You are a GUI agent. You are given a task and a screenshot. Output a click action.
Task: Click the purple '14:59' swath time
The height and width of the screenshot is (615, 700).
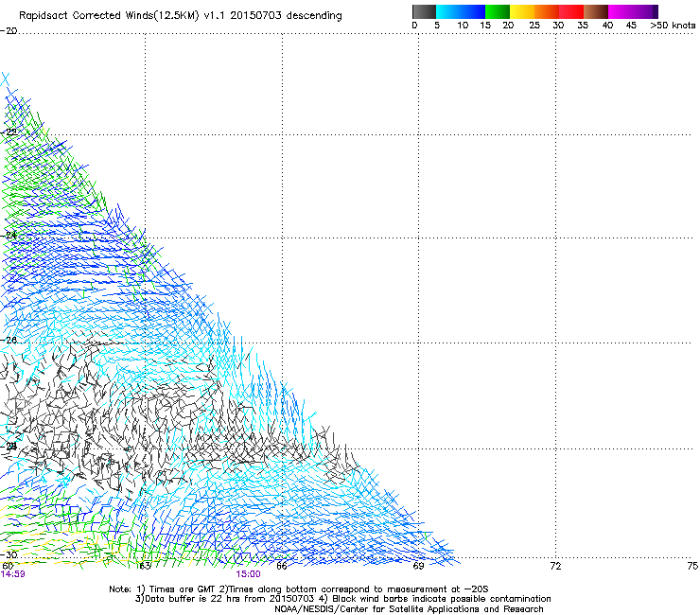click(13, 574)
